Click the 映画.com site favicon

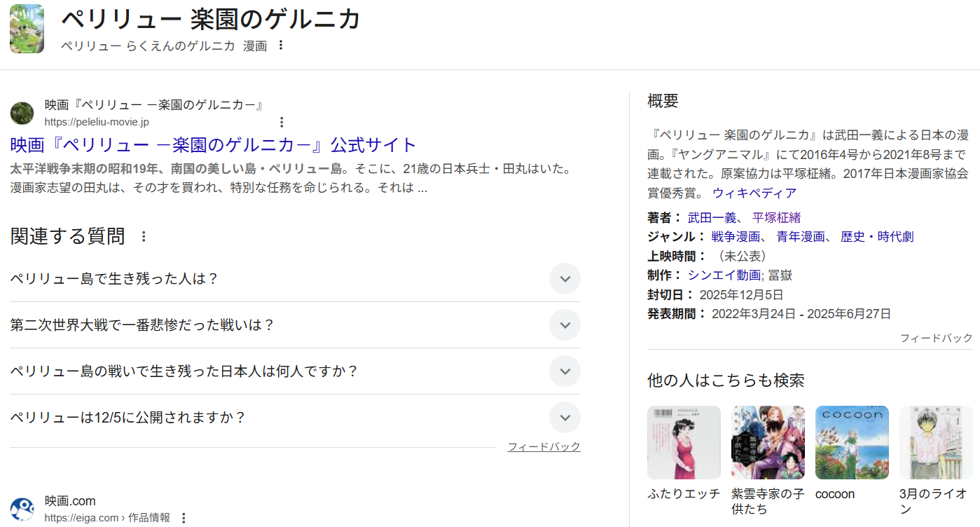tap(22, 509)
